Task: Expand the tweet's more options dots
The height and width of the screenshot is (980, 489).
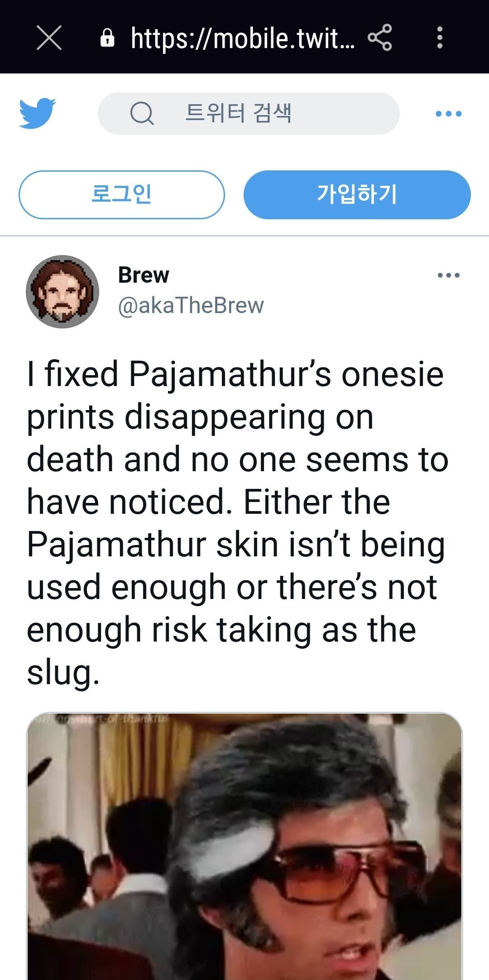Action: click(x=449, y=275)
